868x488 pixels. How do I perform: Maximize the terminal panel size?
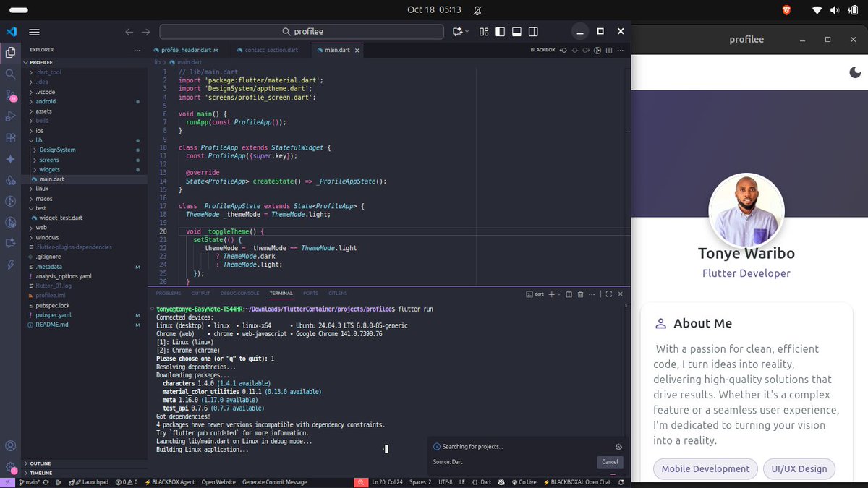[609, 294]
